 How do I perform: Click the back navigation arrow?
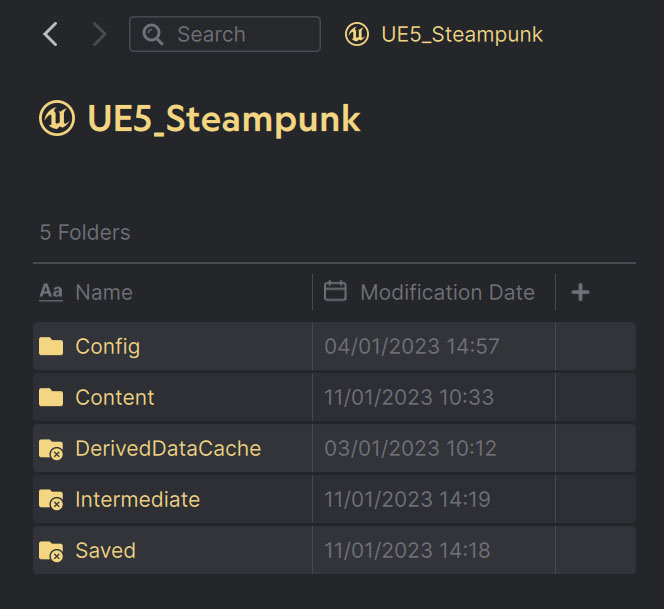(x=50, y=34)
